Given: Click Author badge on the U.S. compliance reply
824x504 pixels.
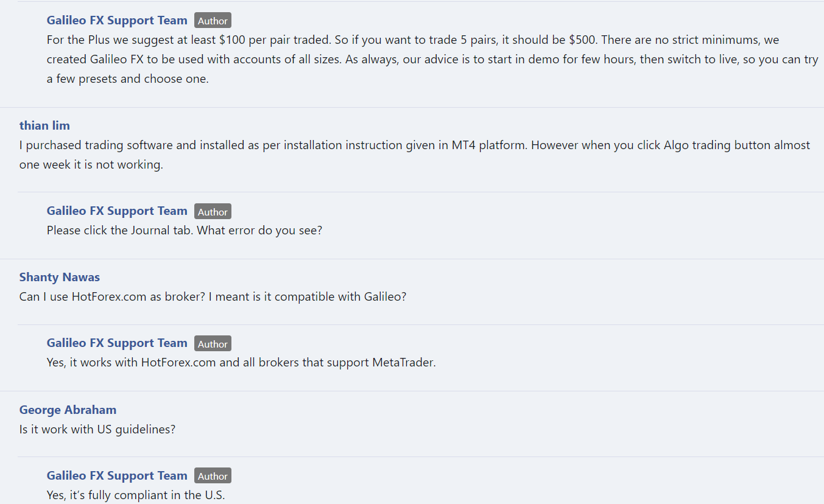Looking at the screenshot, I should (x=213, y=476).
